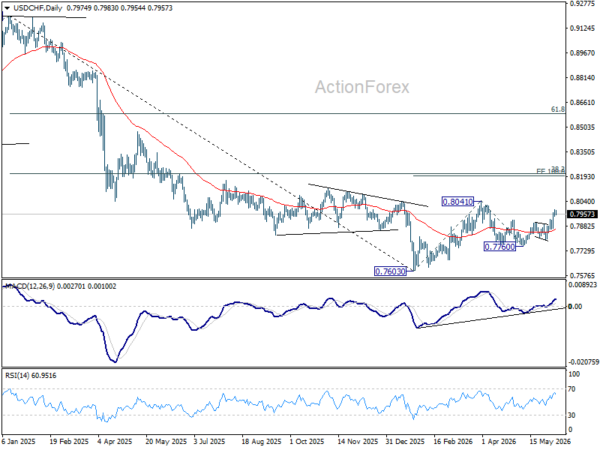Select the 0.80410 price label
This screenshot has width=600, height=450.
pos(458,201)
